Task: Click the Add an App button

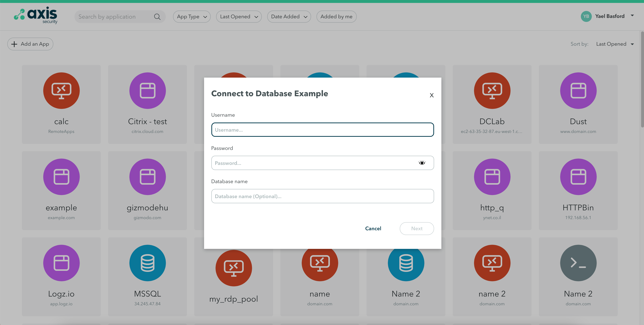Action: point(30,44)
